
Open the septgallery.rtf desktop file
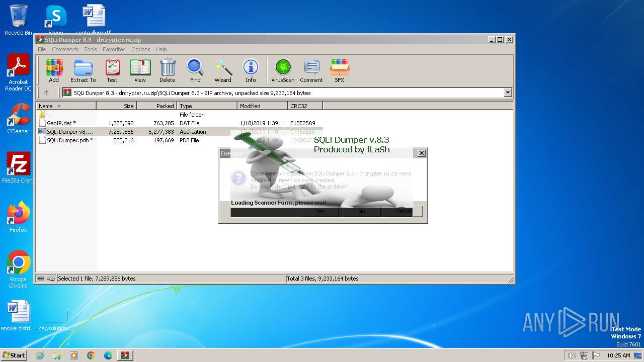point(94,19)
